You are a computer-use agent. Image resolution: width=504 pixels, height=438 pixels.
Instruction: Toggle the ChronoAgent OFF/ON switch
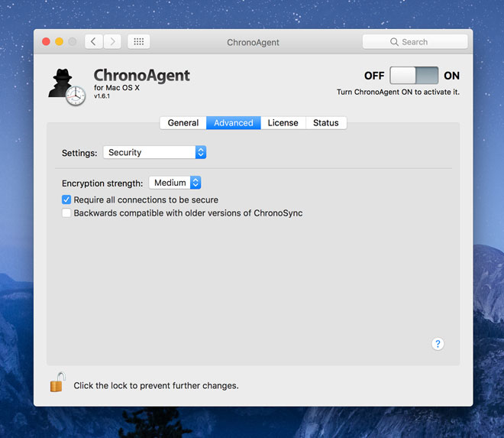[414, 76]
